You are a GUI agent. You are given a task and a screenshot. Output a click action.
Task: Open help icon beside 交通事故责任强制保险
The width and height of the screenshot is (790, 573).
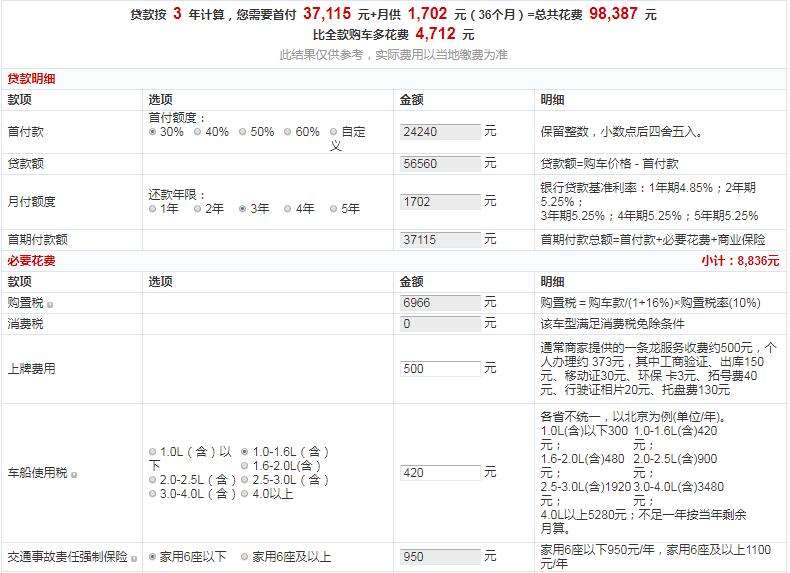click(134, 558)
